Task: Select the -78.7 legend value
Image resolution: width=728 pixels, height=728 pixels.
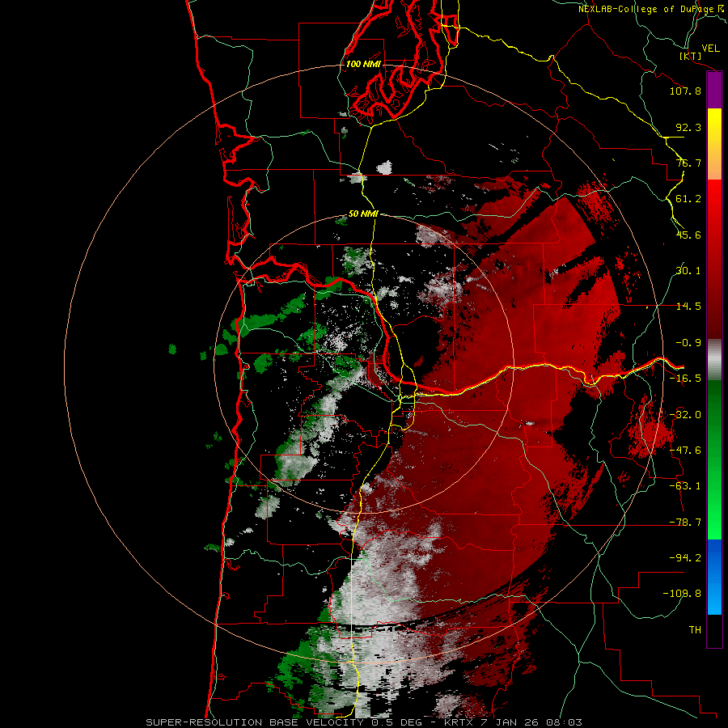Action: click(x=685, y=523)
